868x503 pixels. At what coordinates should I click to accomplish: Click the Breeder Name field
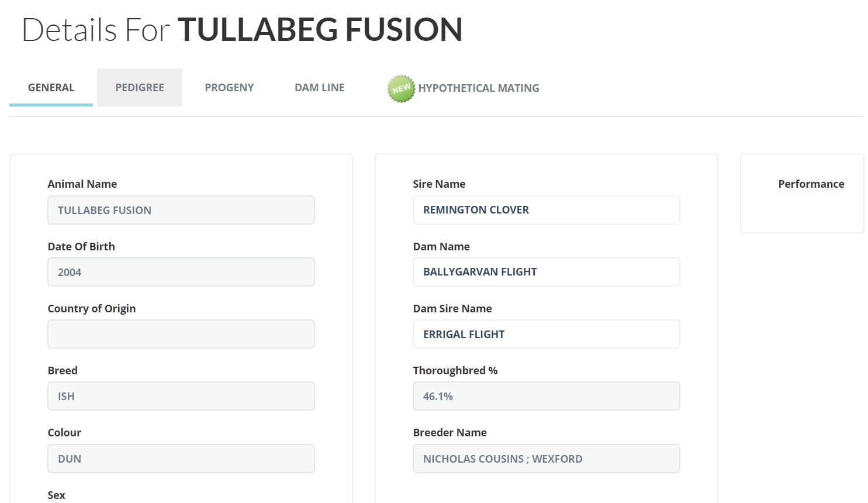546,459
